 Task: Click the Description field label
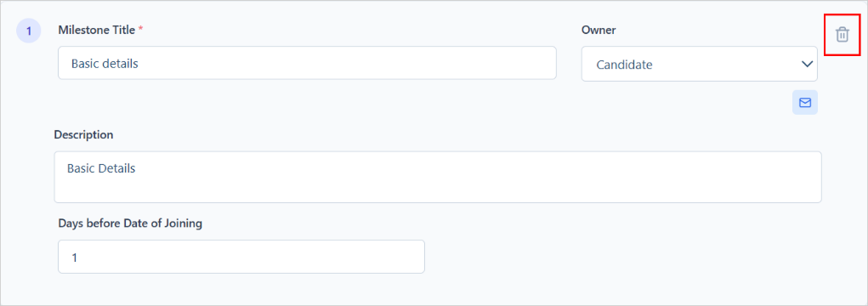coord(83,134)
